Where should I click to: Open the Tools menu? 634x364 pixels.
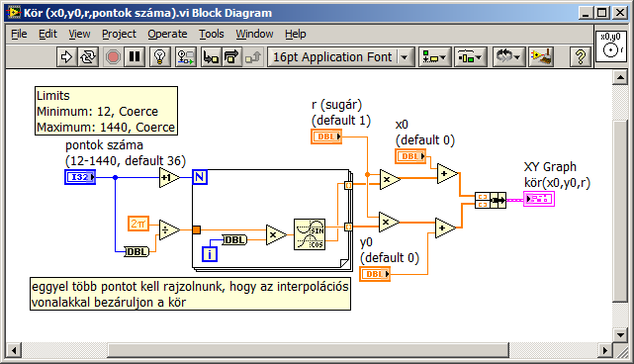(211, 34)
